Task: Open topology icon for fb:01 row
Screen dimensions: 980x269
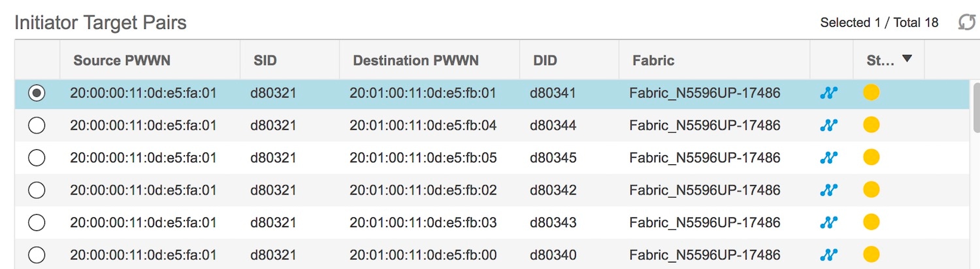Action: (x=828, y=93)
